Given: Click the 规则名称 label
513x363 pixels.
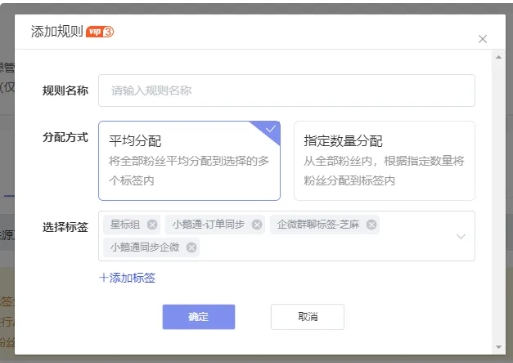Looking at the screenshot, I should (x=65, y=90).
